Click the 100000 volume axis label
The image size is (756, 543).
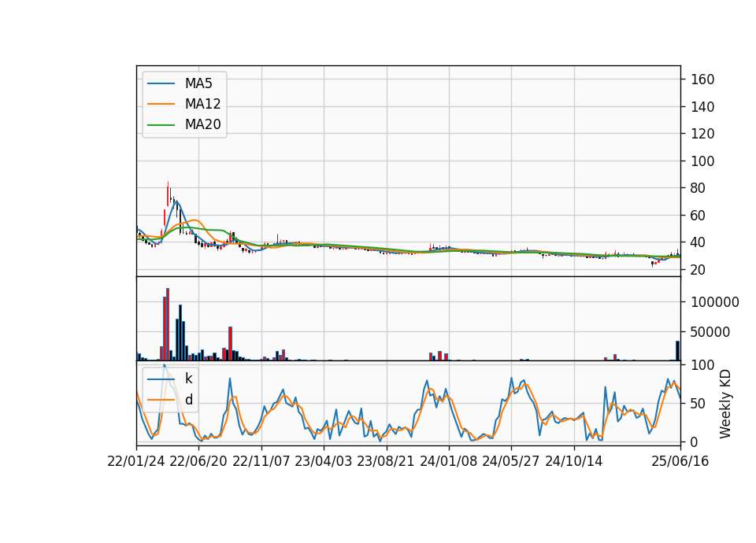[x=715, y=302]
